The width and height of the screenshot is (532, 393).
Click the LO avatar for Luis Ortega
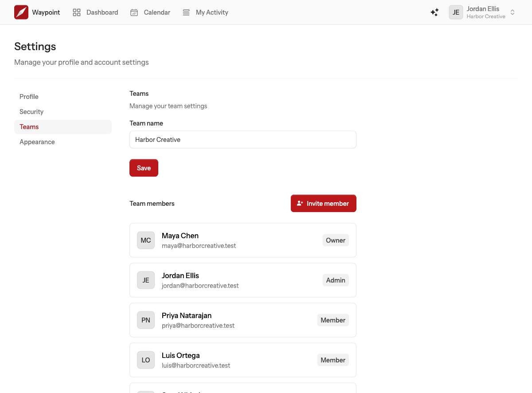pos(146,360)
